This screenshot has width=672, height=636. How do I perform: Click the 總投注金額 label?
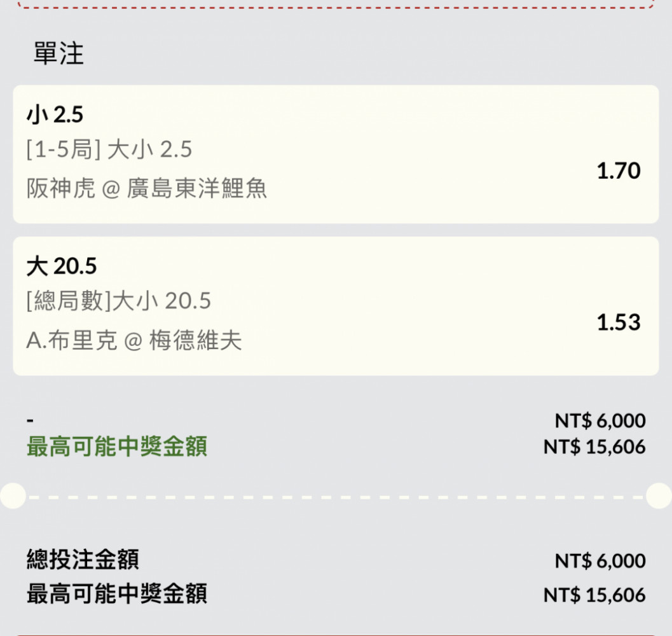coord(83,559)
